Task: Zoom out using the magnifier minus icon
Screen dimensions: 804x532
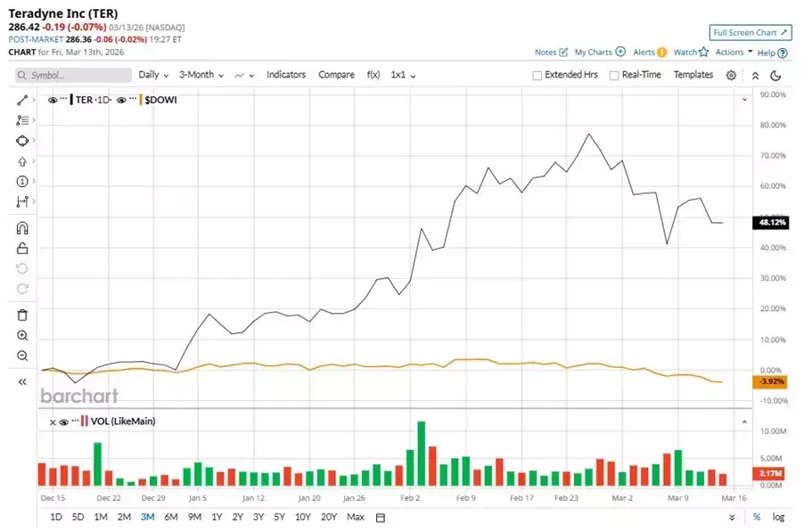Action: (x=22, y=356)
